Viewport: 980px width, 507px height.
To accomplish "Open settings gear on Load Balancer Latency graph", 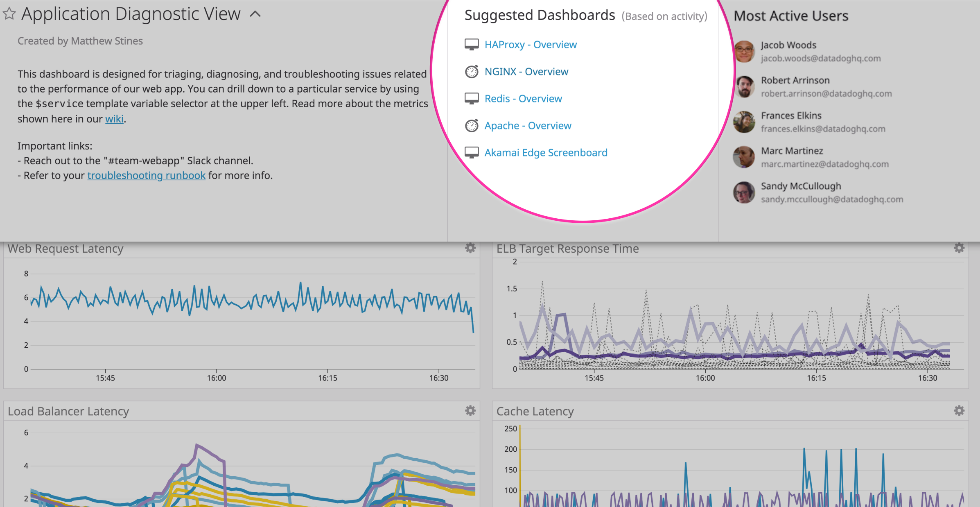I will coord(470,411).
